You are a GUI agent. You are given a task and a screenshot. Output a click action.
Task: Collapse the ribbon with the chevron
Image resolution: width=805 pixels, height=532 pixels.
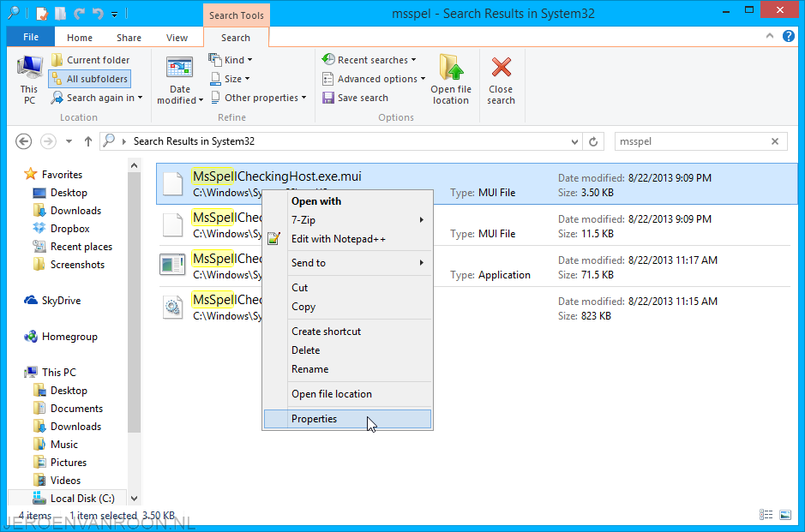pyautogui.click(x=770, y=36)
